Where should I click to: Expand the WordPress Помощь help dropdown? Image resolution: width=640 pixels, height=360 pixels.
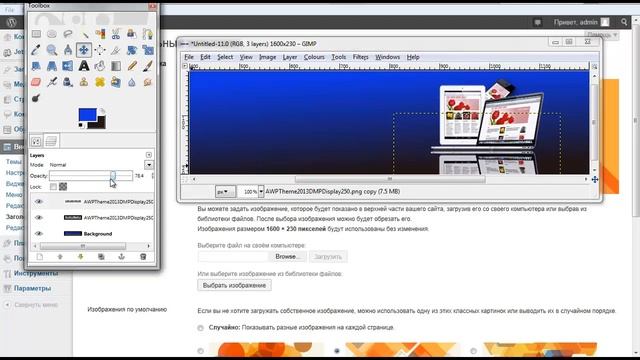(x=602, y=35)
